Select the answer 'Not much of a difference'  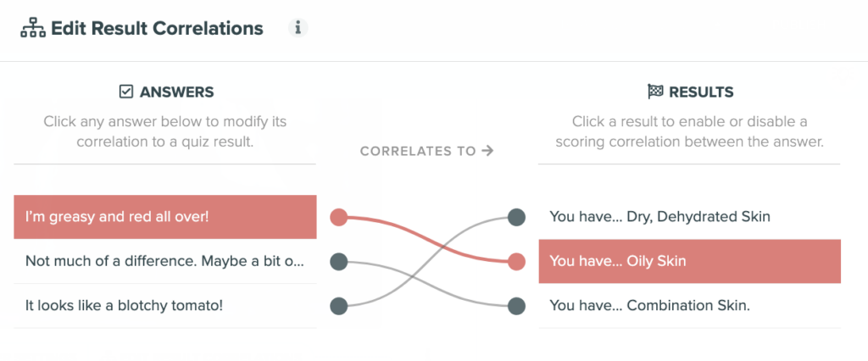tap(165, 261)
